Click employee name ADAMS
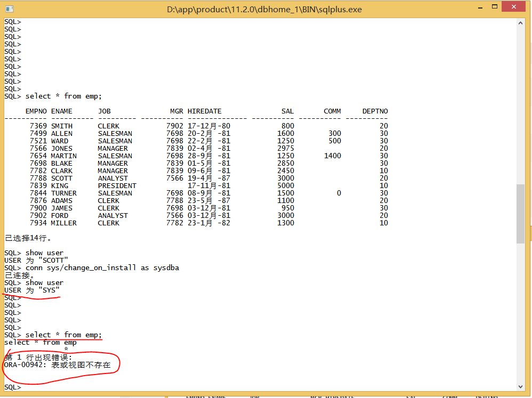The height and width of the screenshot is (398, 532). [62, 201]
